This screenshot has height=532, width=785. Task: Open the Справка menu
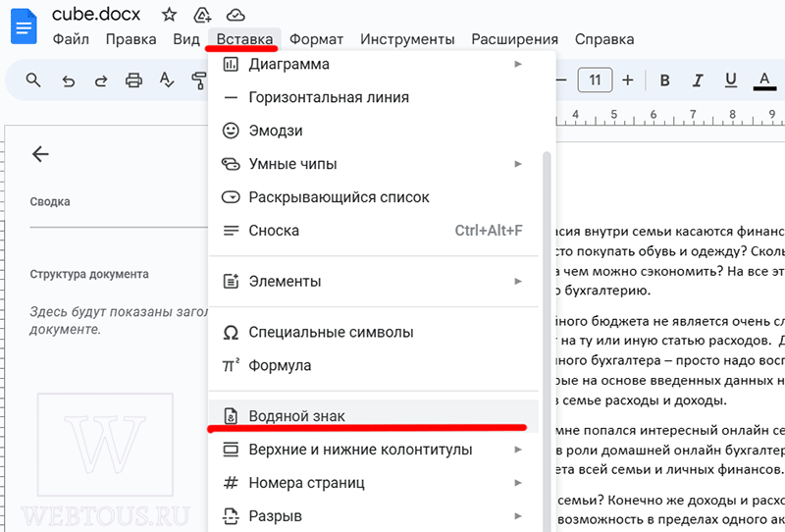point(604,39)
